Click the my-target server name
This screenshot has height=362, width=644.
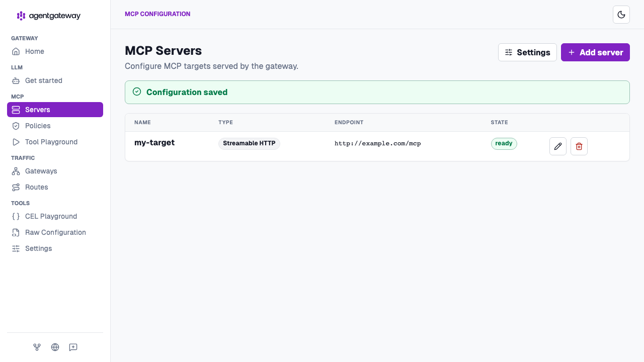(154, 143)
